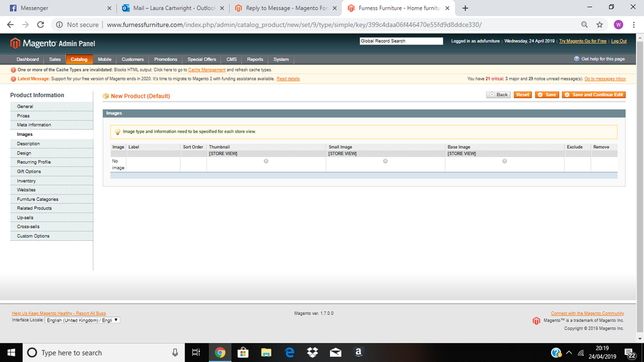Open the System menu

pos(281,59)
